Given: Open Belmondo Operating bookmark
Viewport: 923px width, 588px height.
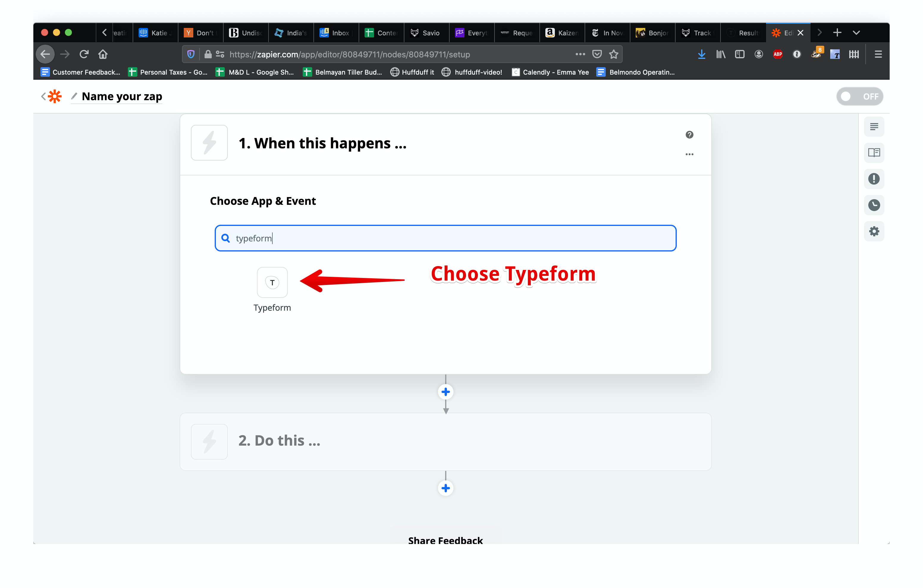Looking at the screenshot, I should pos(635,72).
